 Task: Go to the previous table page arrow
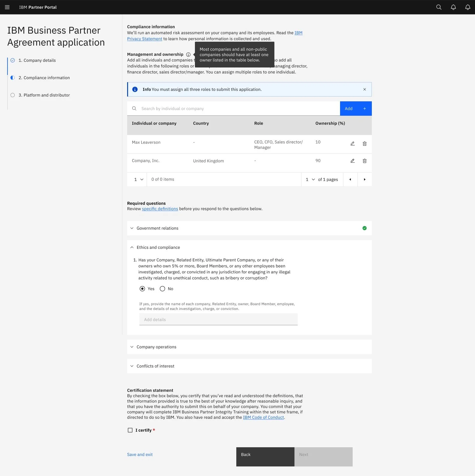click(350, 179)
